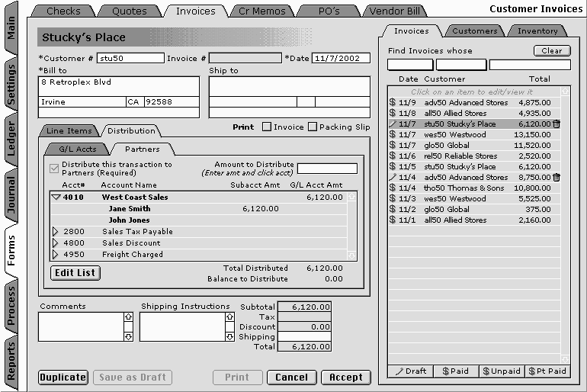
Task: Switch to the Checks tab
Action: (63, 11)
